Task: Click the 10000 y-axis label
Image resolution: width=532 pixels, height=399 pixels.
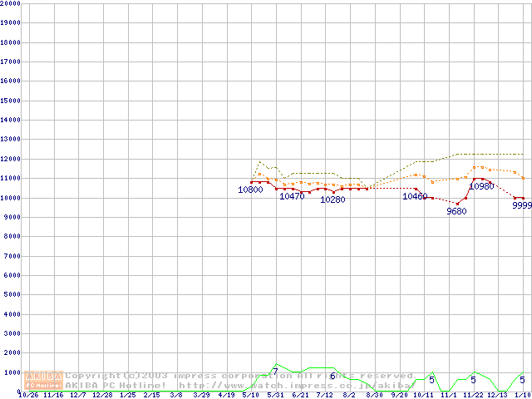Action: [x=10, y=198]
